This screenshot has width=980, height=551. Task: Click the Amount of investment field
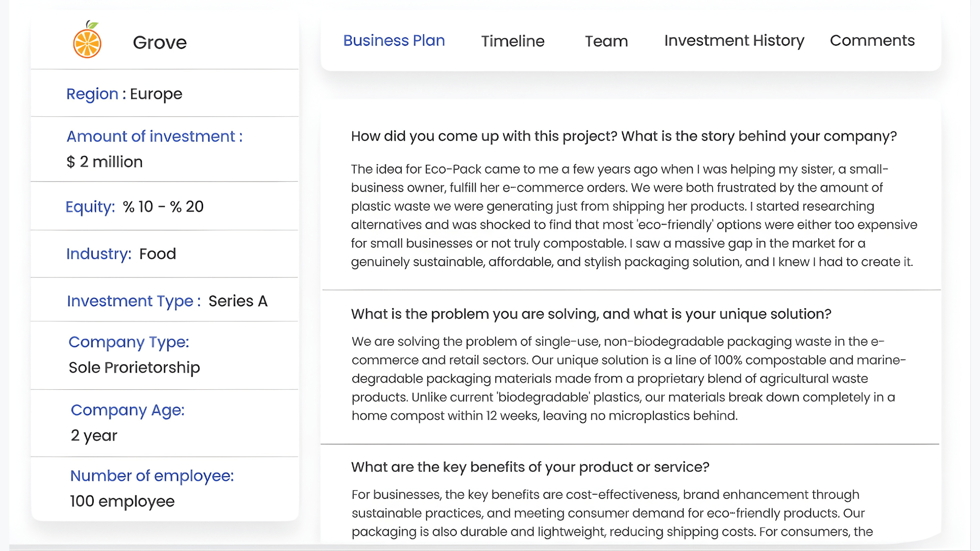coord(154,136)
